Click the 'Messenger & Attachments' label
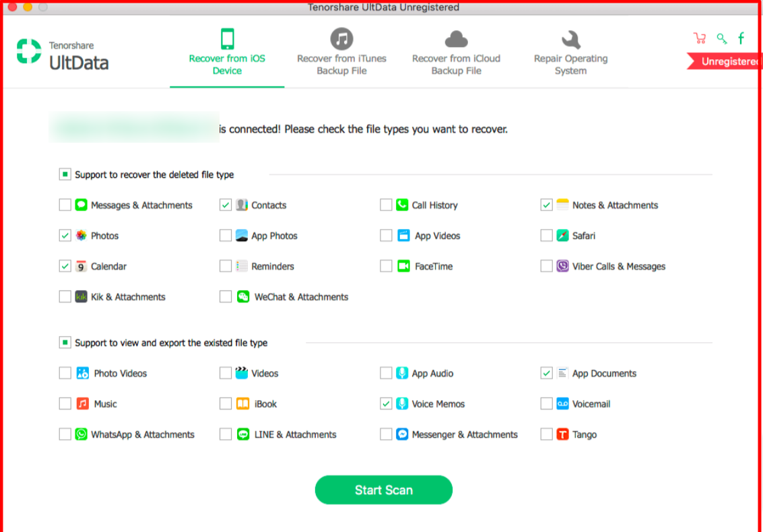The width and height of the screenshot is (763, 532). [465, 434]
